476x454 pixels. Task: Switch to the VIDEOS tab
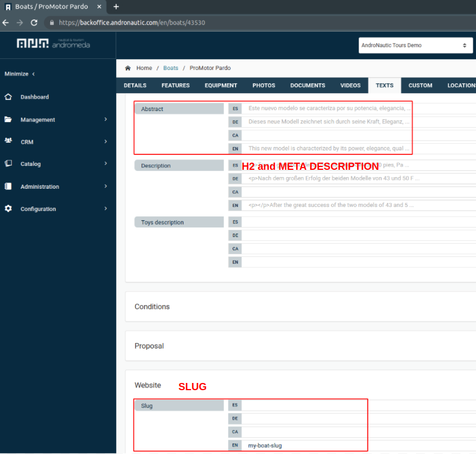(x=350, y=85)
